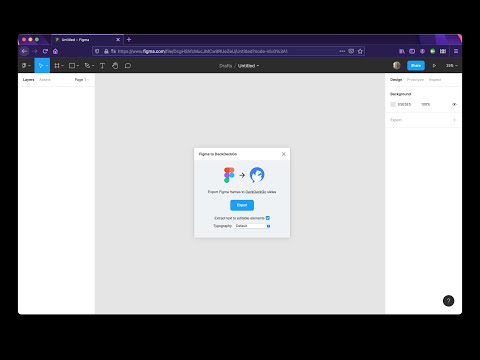Screen dimensions: 480x360
Task: Click the DeckDeckGo logo in plugin
Action: 257,175
